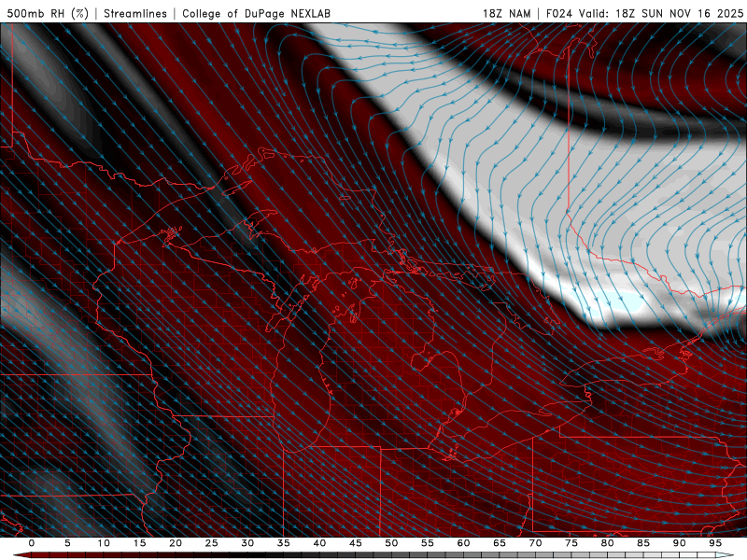Click the '85' label on the color scale

[x=643, y=543]
